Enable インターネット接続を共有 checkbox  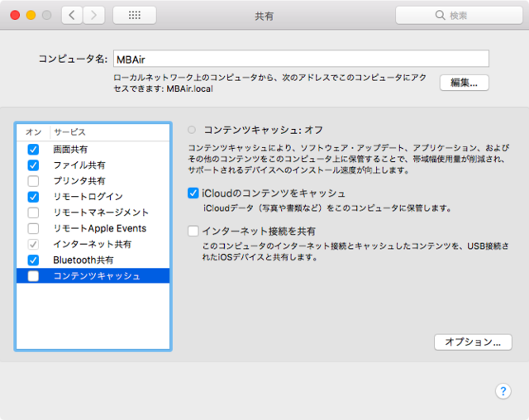tap(193, 231)
